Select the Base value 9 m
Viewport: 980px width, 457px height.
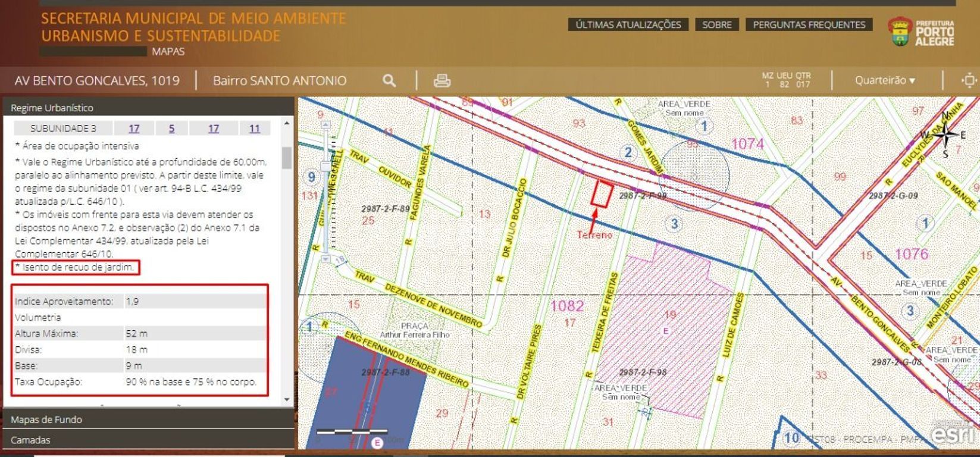134,366
